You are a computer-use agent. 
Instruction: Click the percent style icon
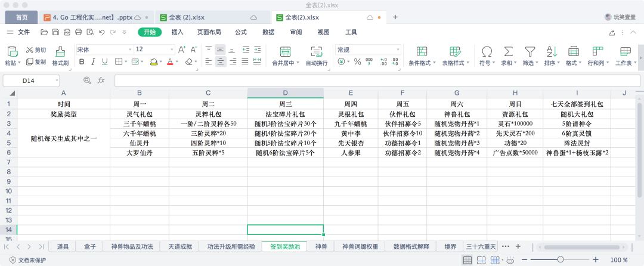click(357, 62)
